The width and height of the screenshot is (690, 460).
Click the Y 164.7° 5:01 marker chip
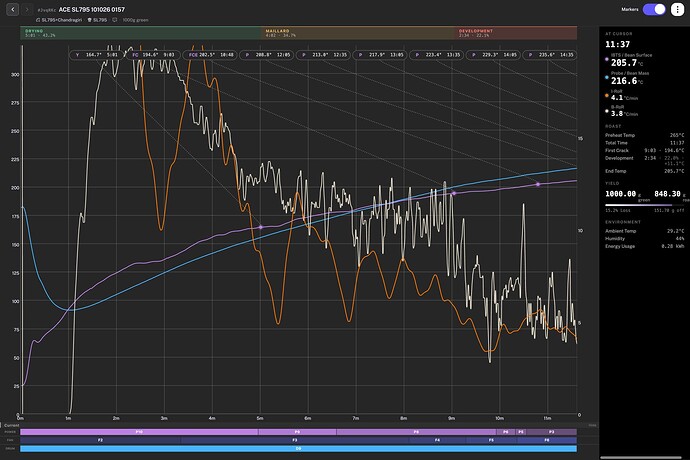click(x=96, y=55)
